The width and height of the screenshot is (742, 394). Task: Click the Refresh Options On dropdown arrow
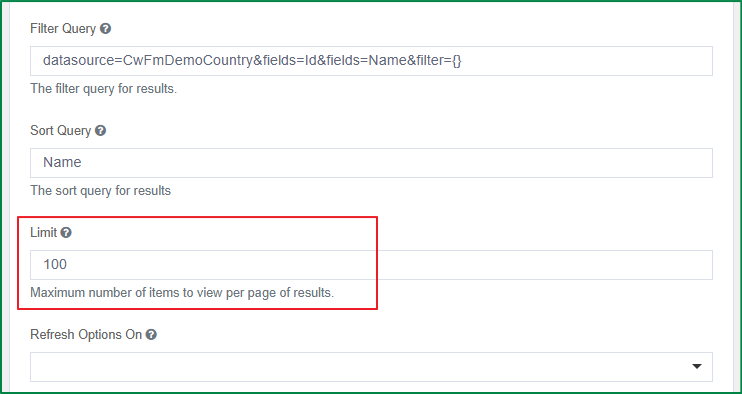(x=697, y=367)
